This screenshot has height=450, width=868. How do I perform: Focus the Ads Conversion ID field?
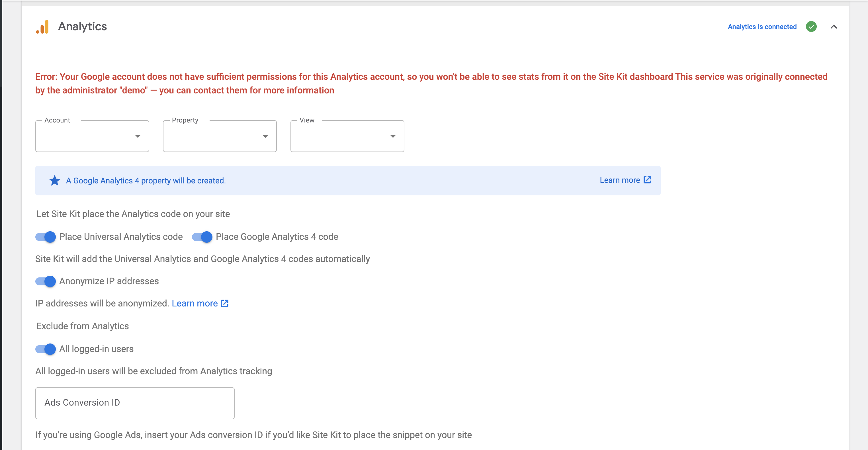click(135, 403)
